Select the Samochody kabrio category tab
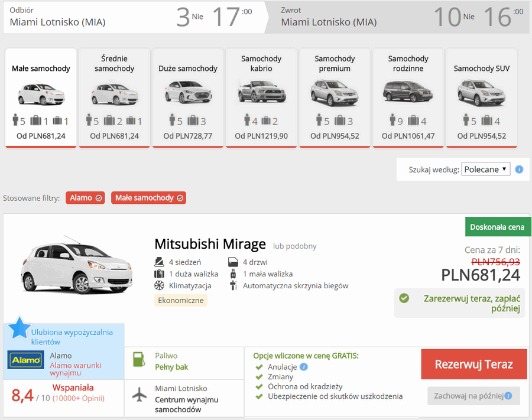532x420 pixels. coord(261,98)
